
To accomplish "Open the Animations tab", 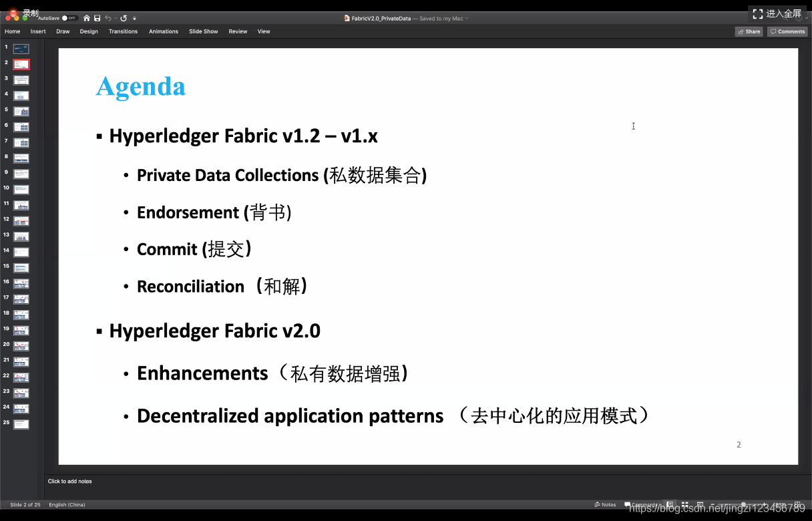I will pos(164,31).
